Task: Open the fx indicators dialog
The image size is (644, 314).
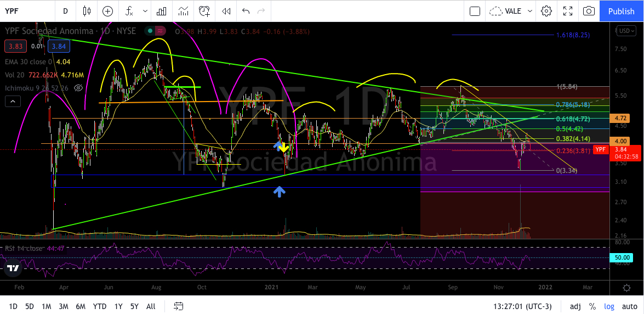Action: coord(129,11)
